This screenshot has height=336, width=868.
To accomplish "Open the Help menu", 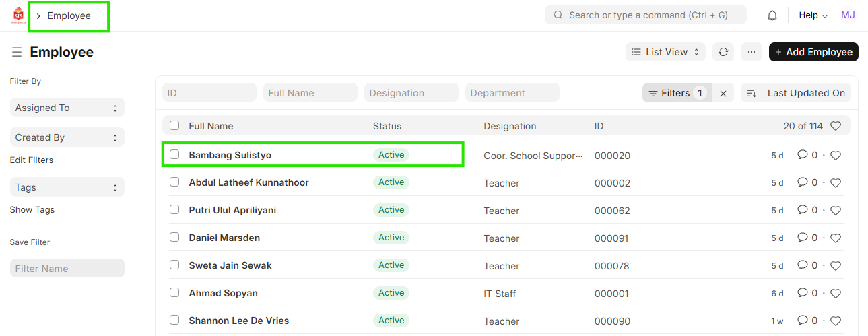I will [x=813, y=15].
